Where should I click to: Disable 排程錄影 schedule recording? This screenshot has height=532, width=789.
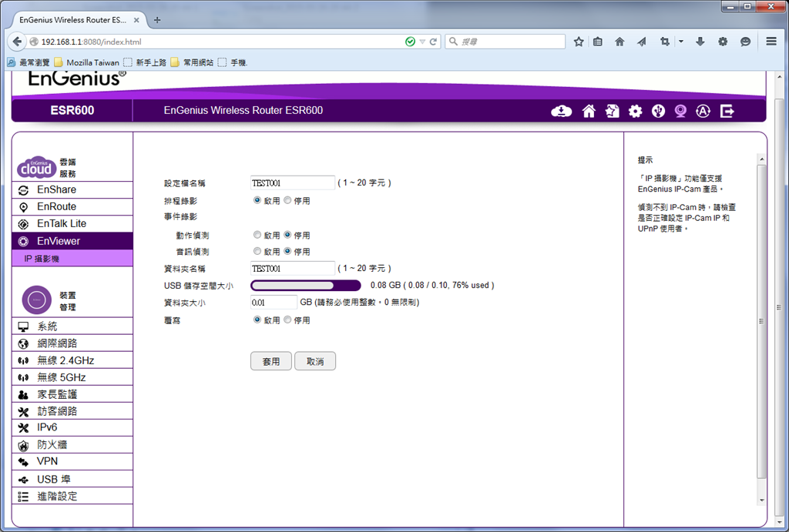[x=287, y=200]
